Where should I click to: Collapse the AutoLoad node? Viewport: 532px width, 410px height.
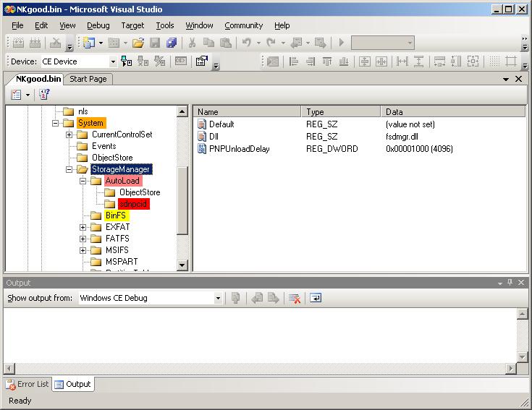click(x=83, y=181)
